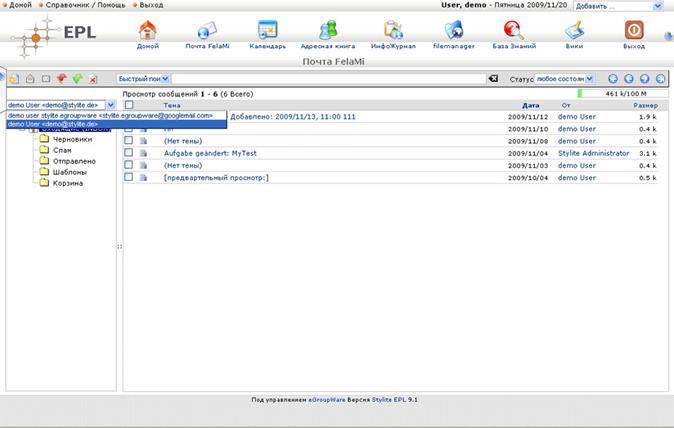Open the Календарь app icon
Viewport: 674px width, 428px height.
pyautogui.click(x=267, y=31)
